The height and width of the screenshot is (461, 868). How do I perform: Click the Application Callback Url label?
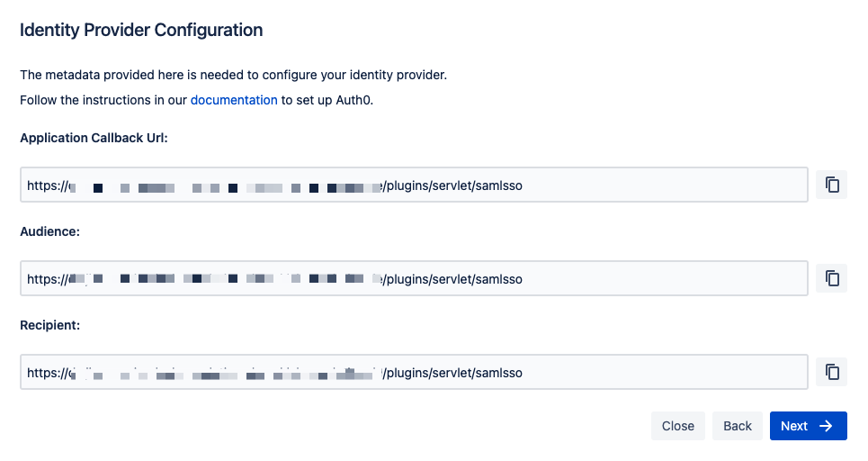pos(94,138)
